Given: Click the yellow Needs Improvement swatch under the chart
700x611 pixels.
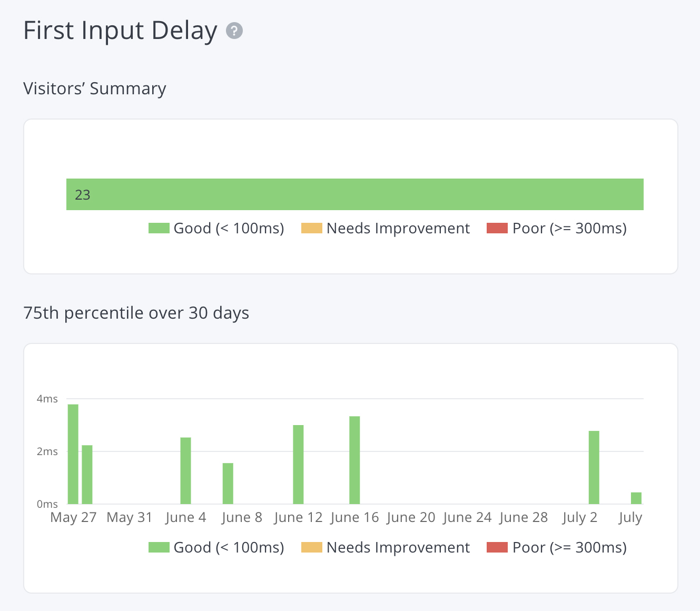Looking at the screenshot, I should click(311, 547).
